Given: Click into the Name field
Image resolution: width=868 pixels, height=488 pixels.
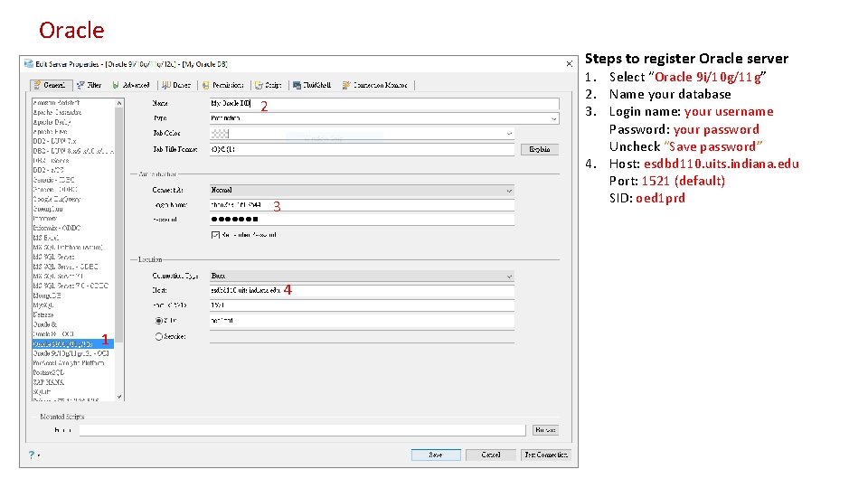Looking at the screenshot, I should pos(384,103).
